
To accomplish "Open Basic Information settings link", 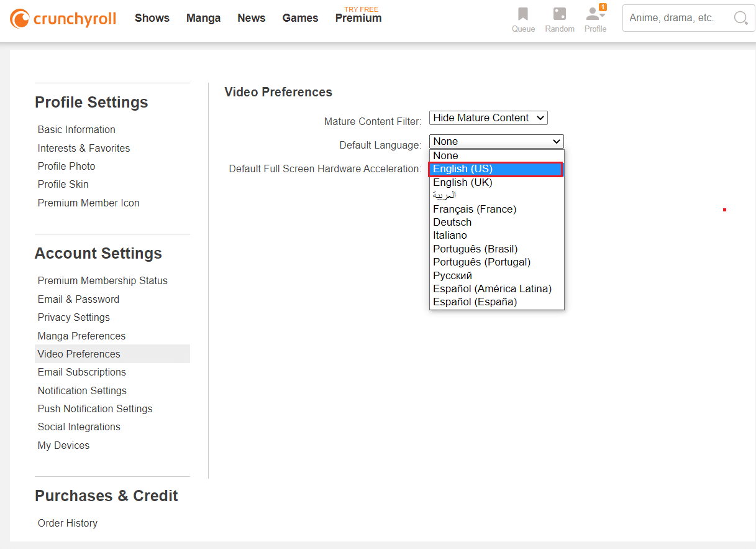I will pyautogui.click(x=76, y=129).
